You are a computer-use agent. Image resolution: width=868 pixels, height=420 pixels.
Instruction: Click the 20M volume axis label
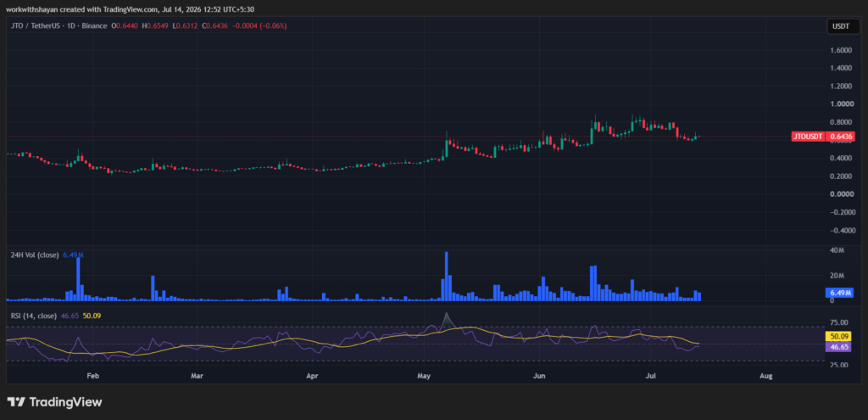coord(837,276)
